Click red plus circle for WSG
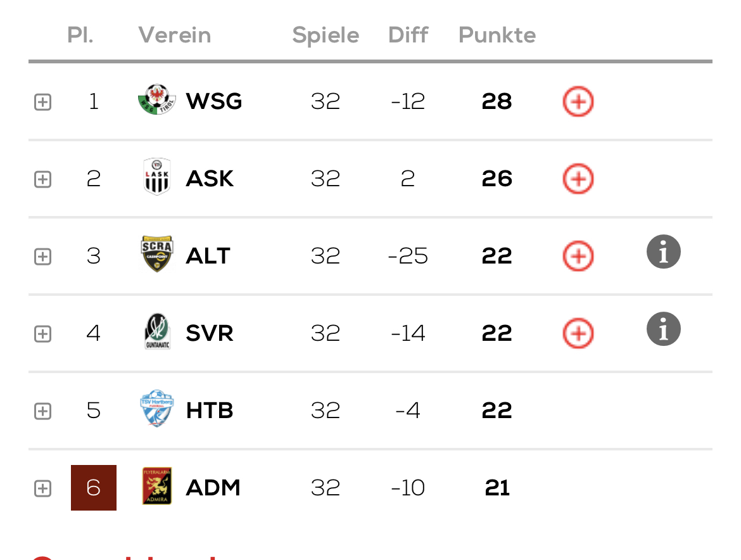Image resolution: width=741 pixels, height=560 pixels. pos(578,101)
